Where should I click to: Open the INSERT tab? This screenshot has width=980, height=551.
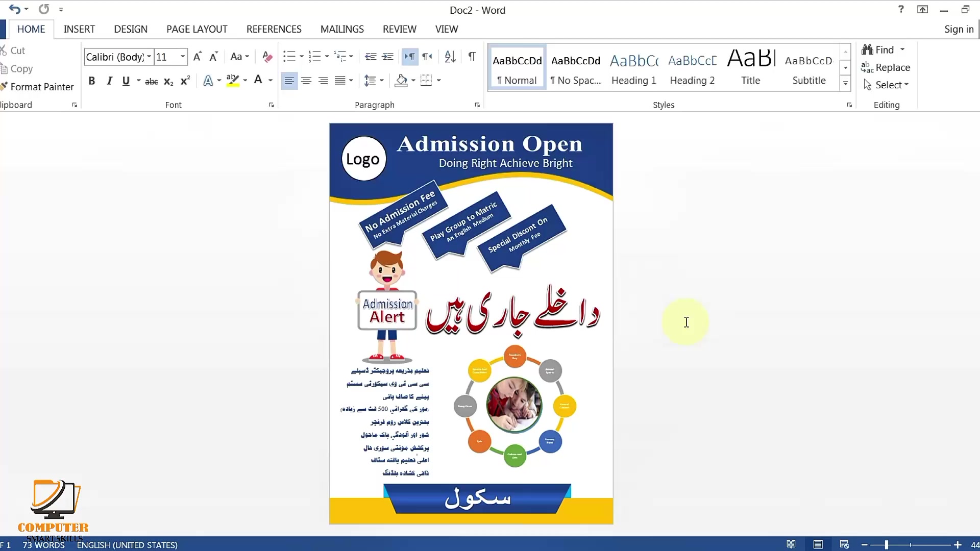[79, 29]
